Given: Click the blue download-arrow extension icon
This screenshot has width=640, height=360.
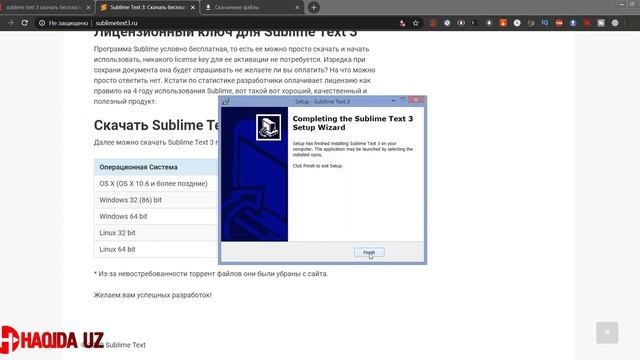Looking at the screenshot, I should pyautogui.click(x=573, y=23).
